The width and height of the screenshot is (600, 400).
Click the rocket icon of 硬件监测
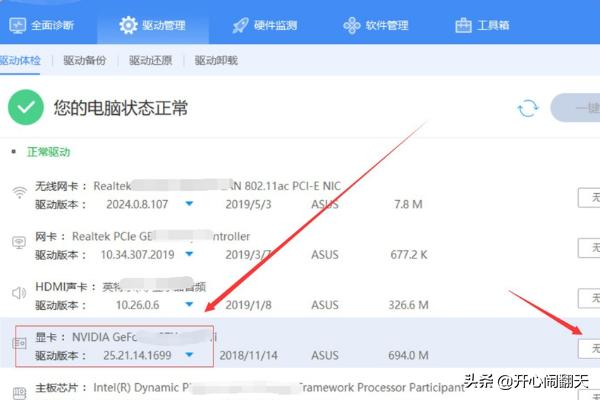click(241, 25)
